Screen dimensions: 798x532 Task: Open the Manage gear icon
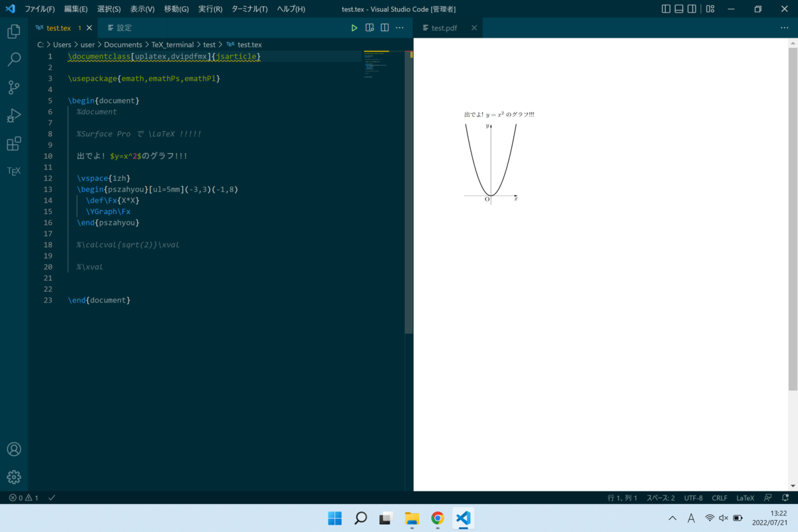click(x=13, y=477)
